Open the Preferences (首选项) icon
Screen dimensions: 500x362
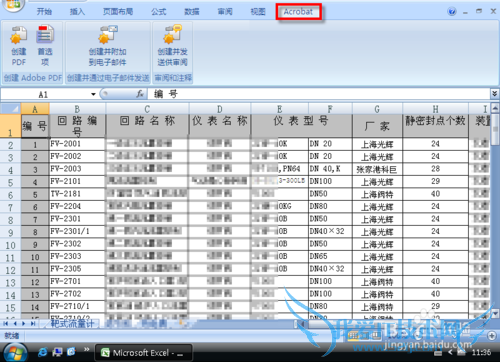click(45, 46)
